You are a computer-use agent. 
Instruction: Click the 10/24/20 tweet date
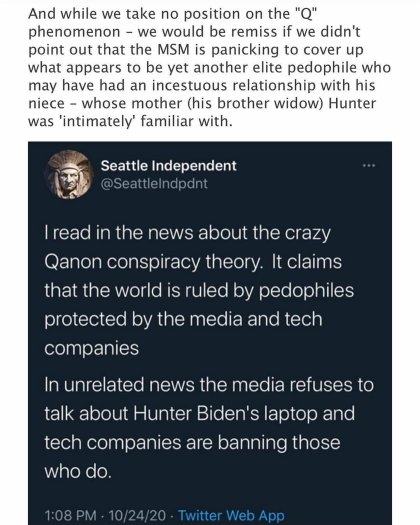pyautogui.click(x=137, y=515)
